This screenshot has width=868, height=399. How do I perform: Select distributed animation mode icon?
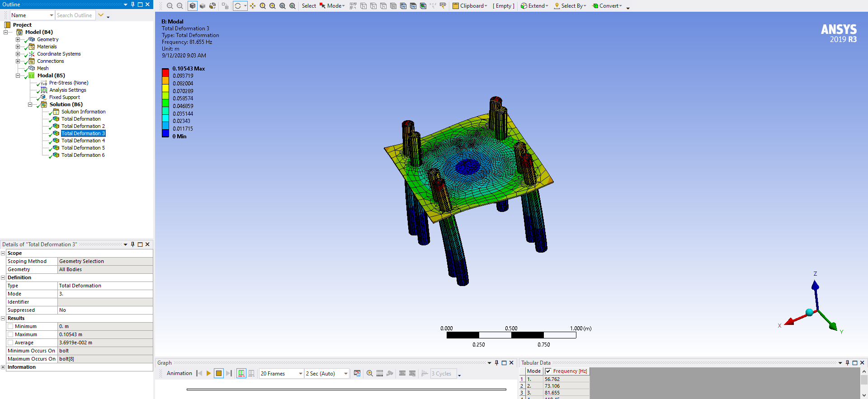pos(241,373)
